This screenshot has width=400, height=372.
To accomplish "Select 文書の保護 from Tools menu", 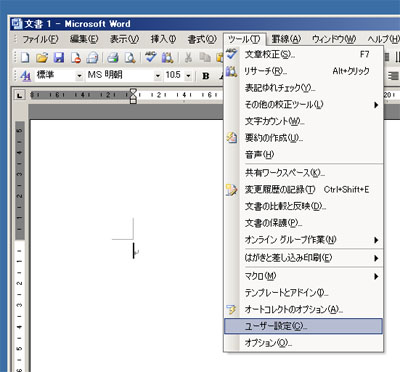I will click(x=304, y=223).
